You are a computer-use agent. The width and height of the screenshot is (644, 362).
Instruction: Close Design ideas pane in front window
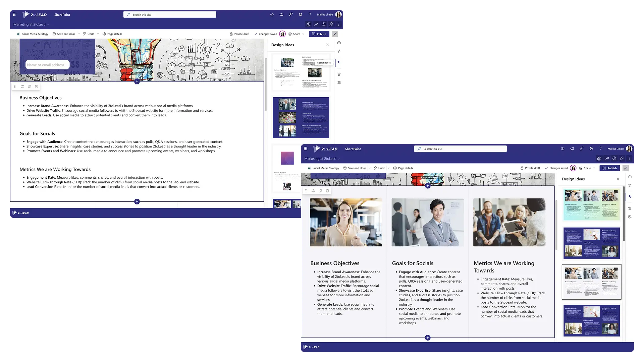[618, 179]
